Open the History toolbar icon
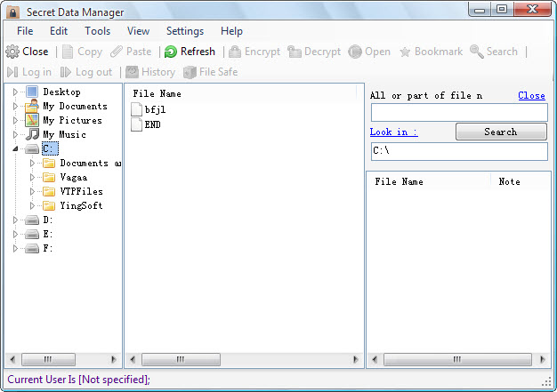This screenshot has width=557, height=392. 132,72
